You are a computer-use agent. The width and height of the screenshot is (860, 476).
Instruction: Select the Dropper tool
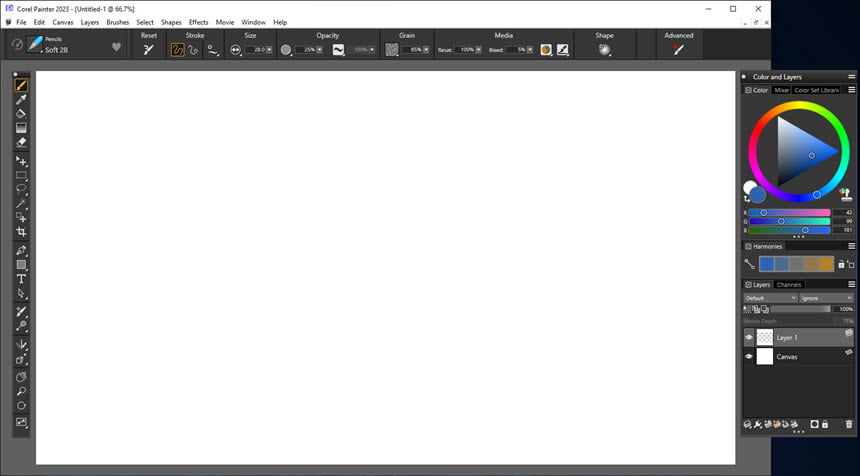point(21,100)
